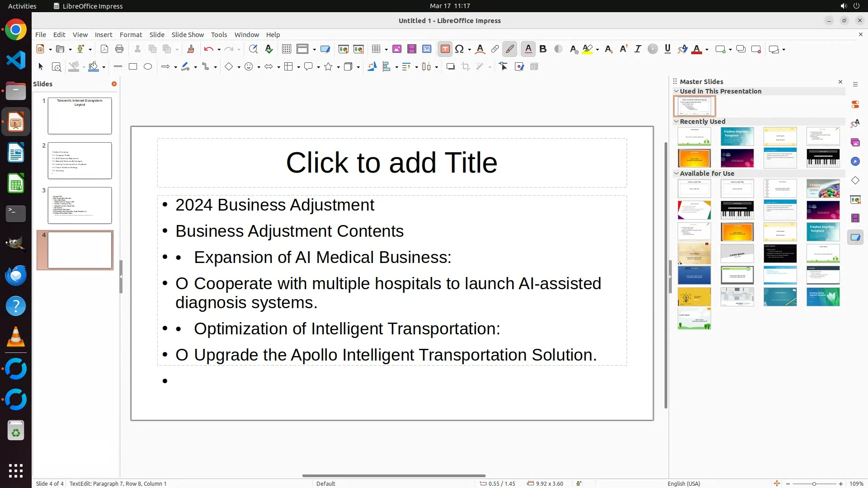Toggle Underline formatting

(x=667, y=49)
